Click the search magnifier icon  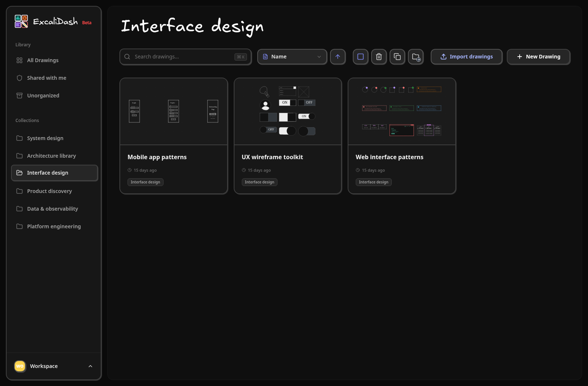(x=127, y=57)
